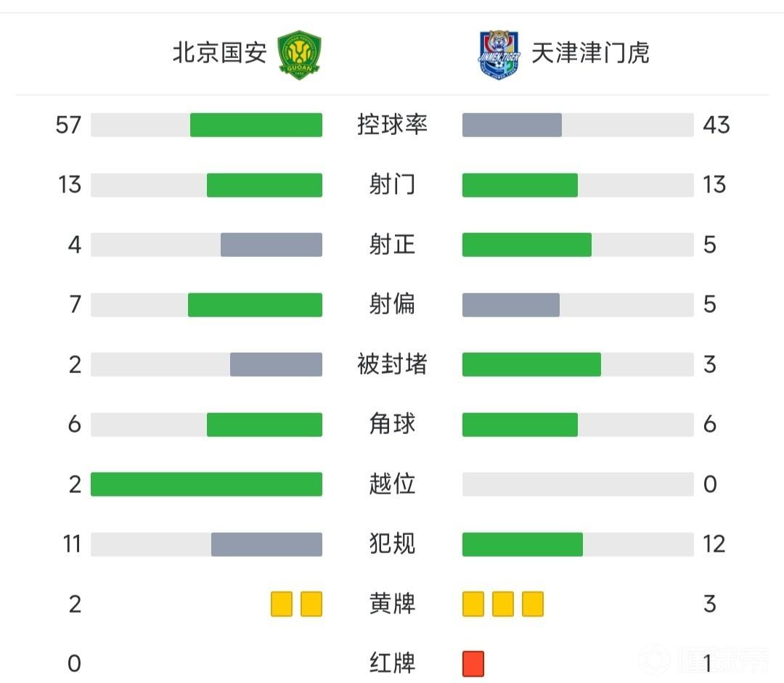Click Beijing's full green 越位 bar
The width and height of the screenshot is (784, 683).
coord(206,484)
